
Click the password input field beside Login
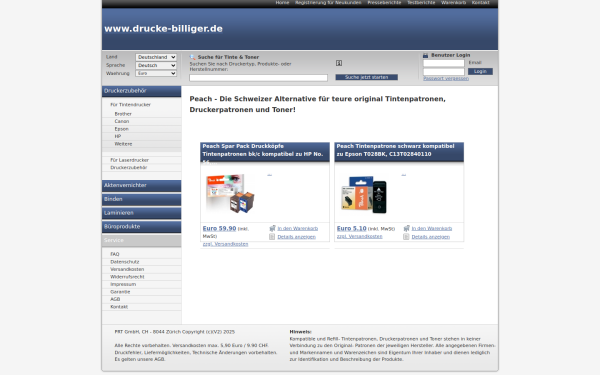coord(443,72)
